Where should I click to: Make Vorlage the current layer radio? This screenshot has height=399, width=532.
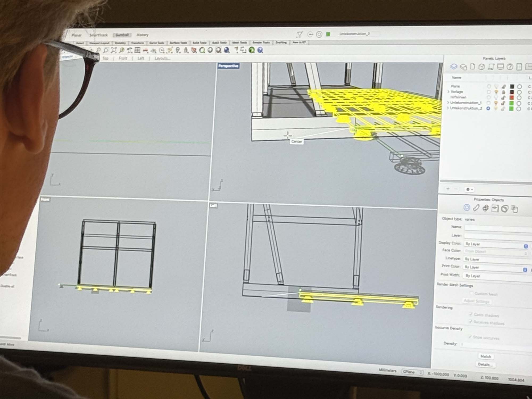pos(489,92)
